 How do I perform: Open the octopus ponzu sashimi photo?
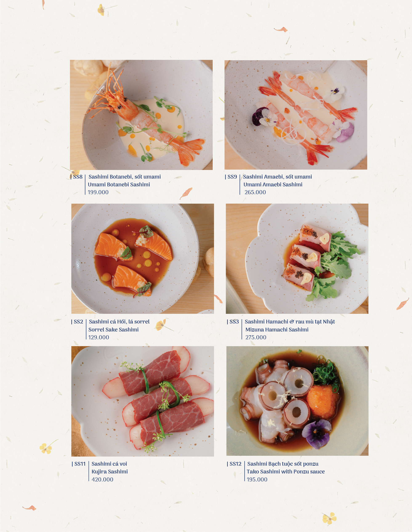pyautogui.click(x=297, y=401)
